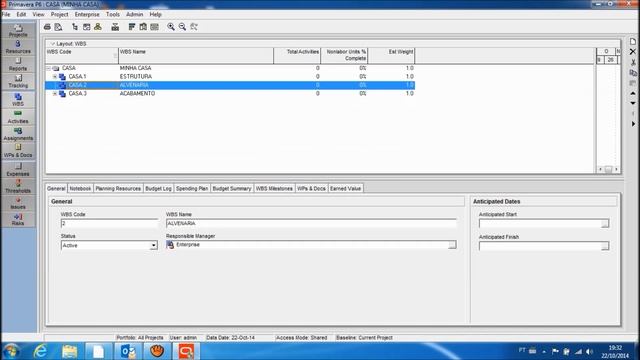
Task: Open the Anticipated Finish date picker button
Action: 605,246
